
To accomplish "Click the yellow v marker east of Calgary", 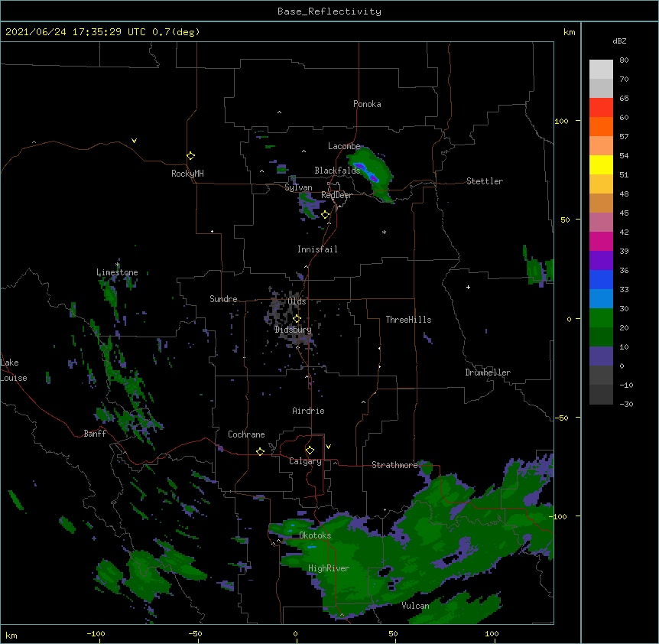I will [328, 447].
